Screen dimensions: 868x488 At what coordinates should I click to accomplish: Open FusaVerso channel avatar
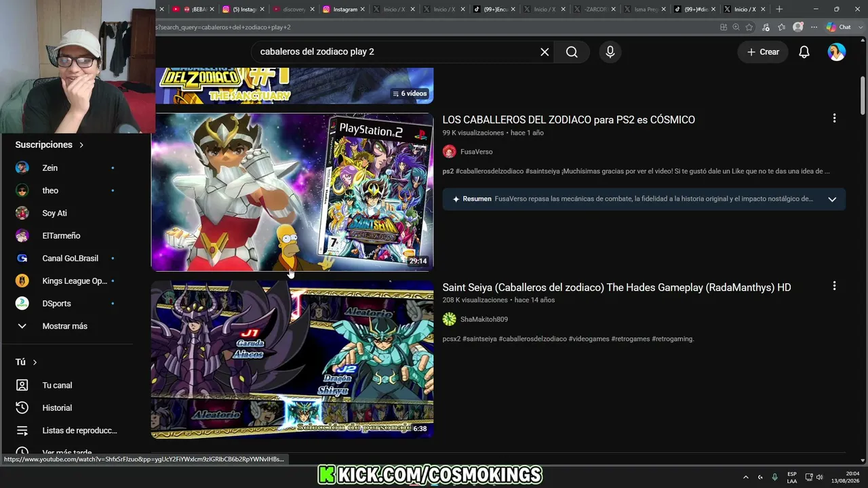[x=450, y=152]
